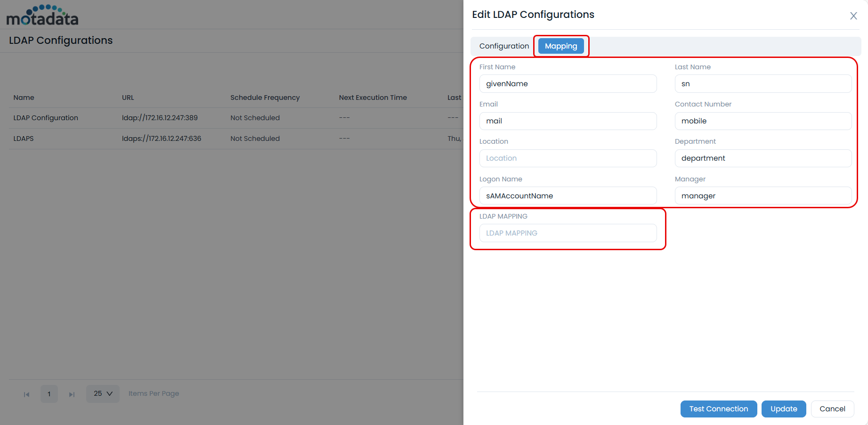
Task: Go to the first page icon
Action: pyautogui.click(x=27, y=394)
